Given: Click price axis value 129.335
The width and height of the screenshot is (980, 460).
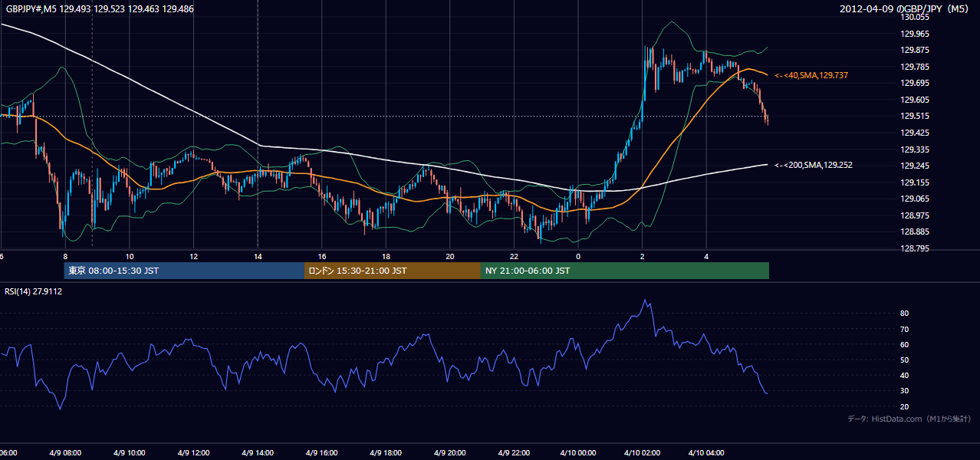Looking at the screenshot, I should (x=916, y=149).
